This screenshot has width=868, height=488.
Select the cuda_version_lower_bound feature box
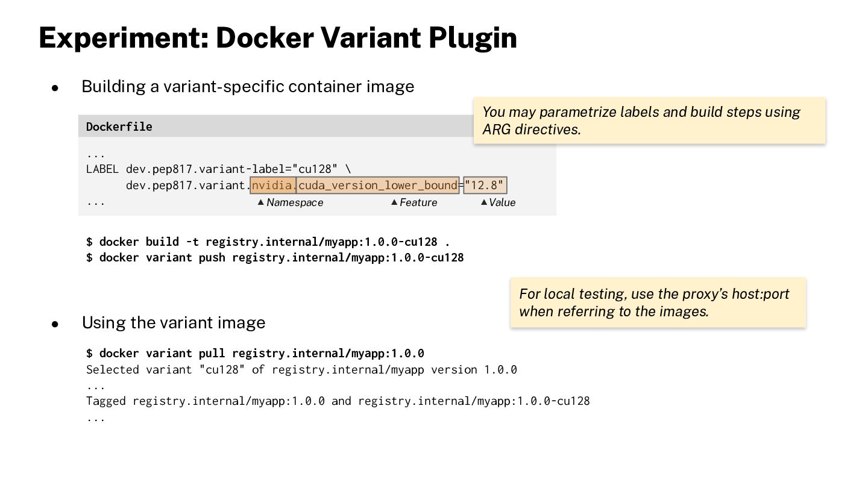coord(378,186)
